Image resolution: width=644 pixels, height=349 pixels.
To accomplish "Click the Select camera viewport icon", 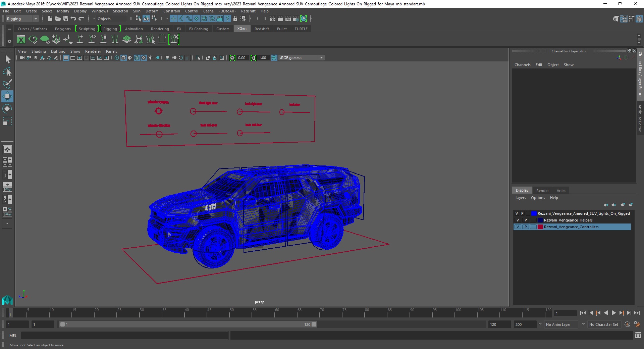I will (22, 58).
